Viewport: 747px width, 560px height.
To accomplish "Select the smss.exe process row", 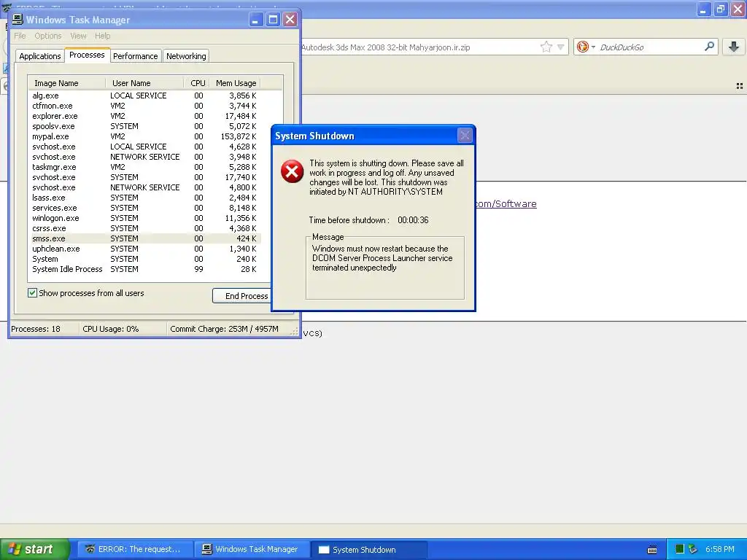I will [x=145, y=238].
